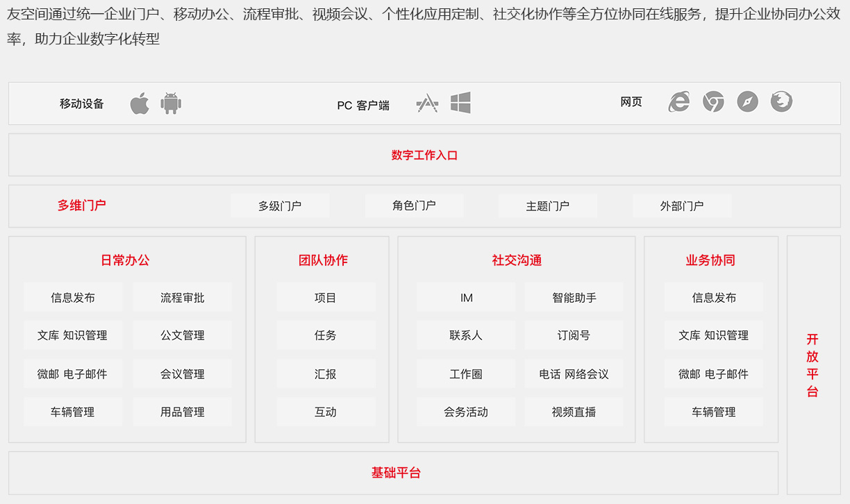This screenshot has height=504, width=850.
Task: Open the 视频直播 item
Action: [x=574, y=412]
